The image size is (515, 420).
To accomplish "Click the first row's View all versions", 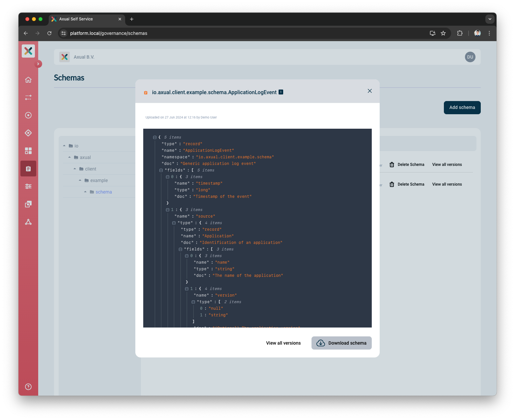I will tap(447, 165).
